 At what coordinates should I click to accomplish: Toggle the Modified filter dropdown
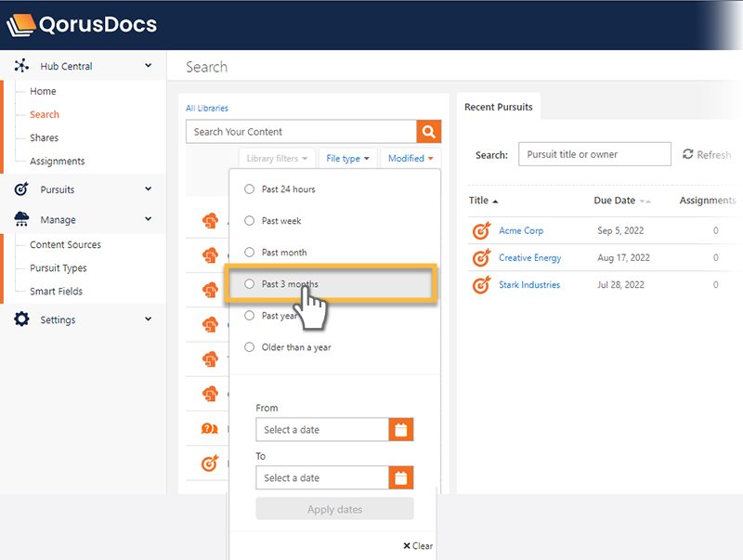click(x=411, y=158)
